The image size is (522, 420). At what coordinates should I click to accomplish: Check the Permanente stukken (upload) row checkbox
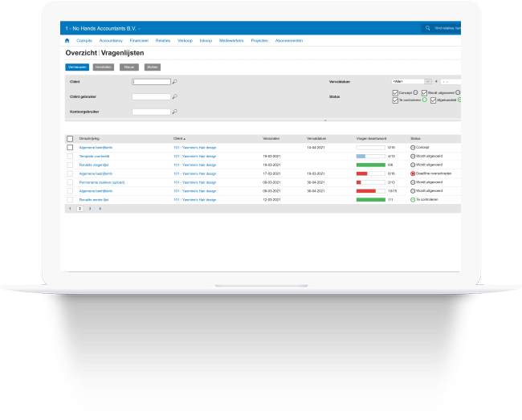(x=70, y=182)
